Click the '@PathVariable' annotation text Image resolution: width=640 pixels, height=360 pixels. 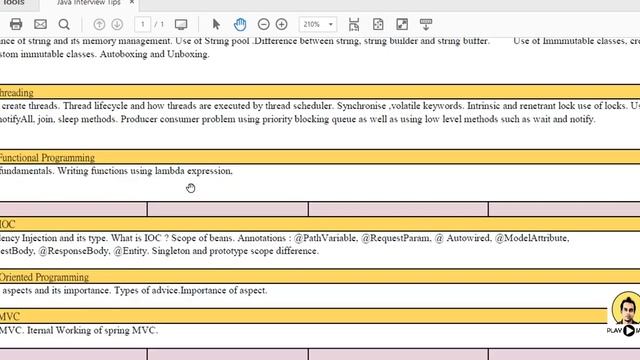(326, 238)
